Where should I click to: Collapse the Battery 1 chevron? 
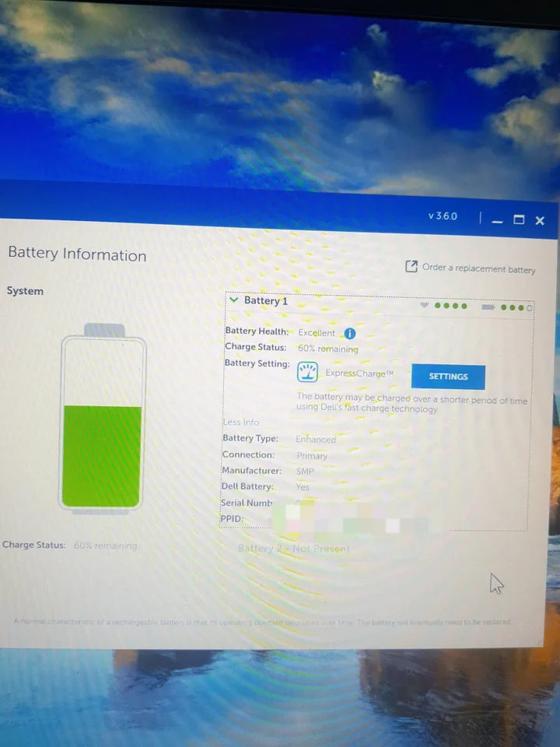click(x=233, y=300)
